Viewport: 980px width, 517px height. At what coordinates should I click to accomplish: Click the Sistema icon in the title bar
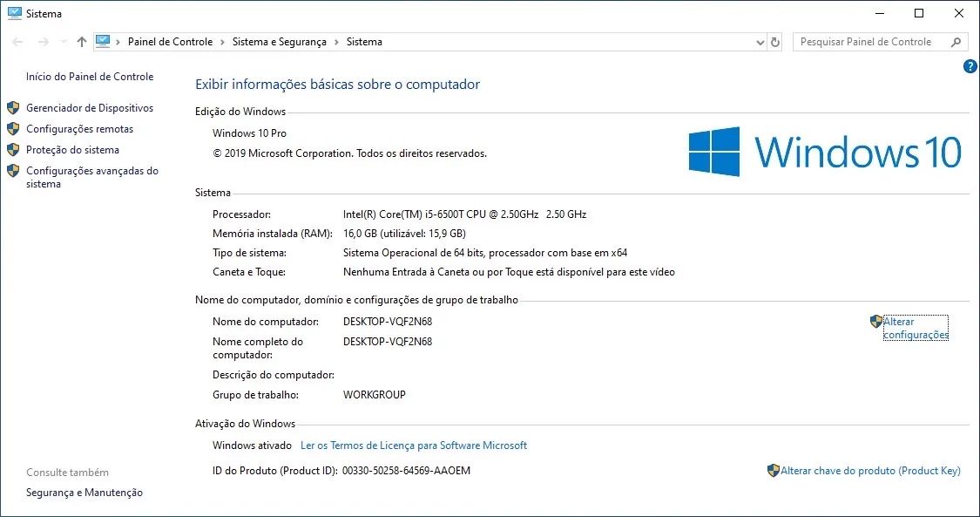tap(13, 12)
